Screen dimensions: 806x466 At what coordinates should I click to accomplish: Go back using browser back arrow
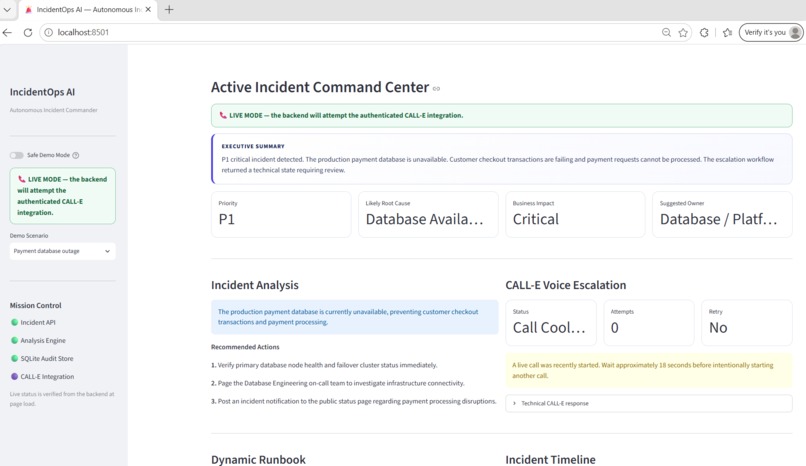[7, 32]
